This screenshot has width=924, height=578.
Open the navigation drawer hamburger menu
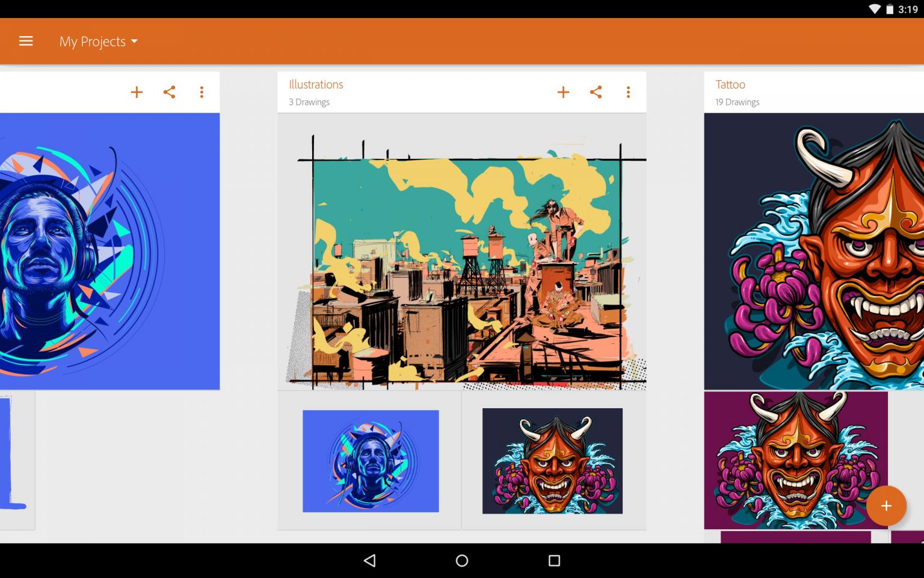[x=26, y=41]
